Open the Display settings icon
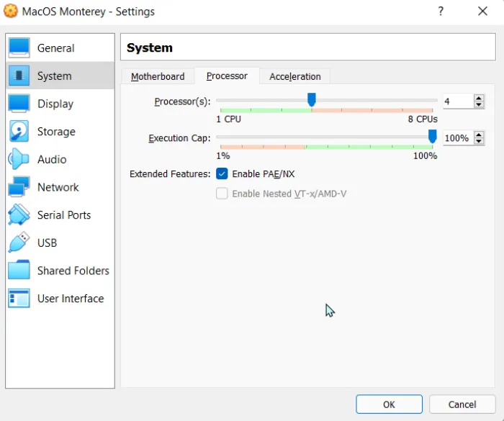Screen dimensions: 504x421 click(19, 104)
